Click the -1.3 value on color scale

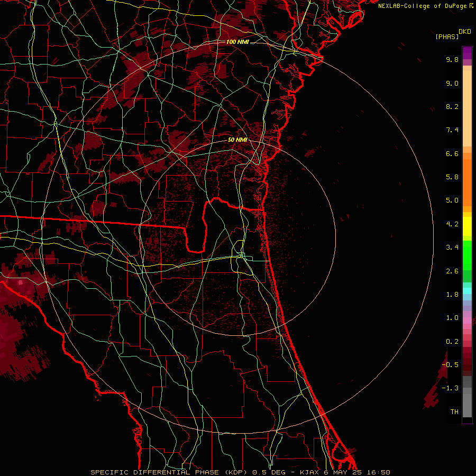(x=450, y=388)
